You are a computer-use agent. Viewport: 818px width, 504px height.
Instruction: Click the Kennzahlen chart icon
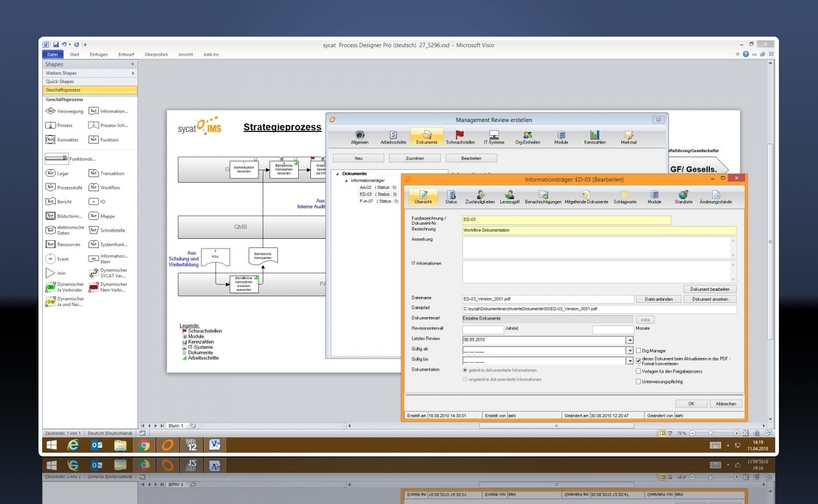(594, 135)
